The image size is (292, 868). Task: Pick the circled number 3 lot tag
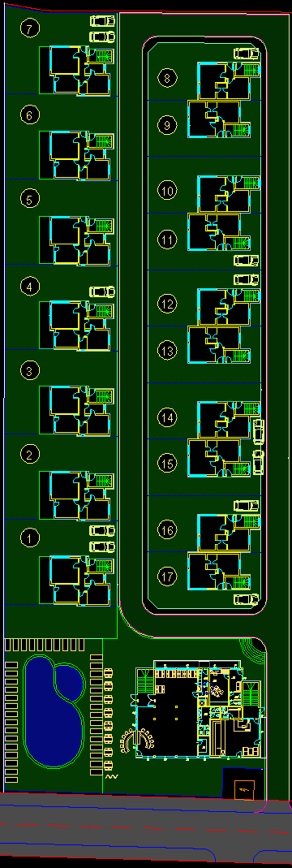(30, 371)
